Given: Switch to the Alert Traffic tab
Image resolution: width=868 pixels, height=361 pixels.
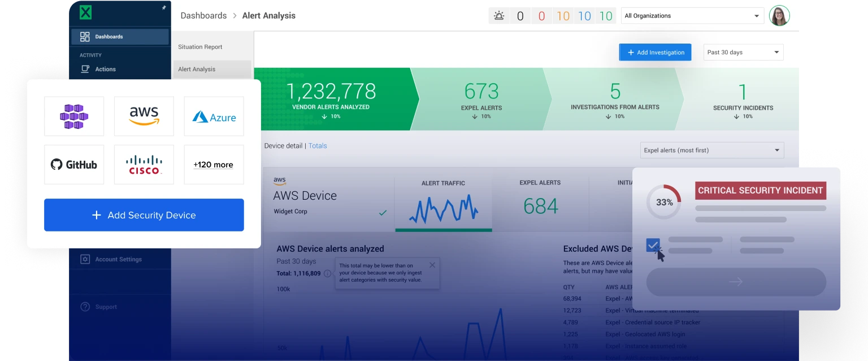Looking at the screenshot, I should point(444,203).
